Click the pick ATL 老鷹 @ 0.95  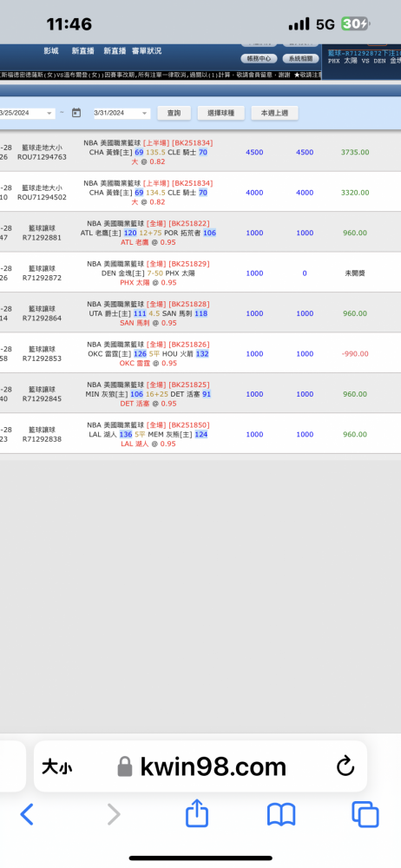tap(148, 242)
